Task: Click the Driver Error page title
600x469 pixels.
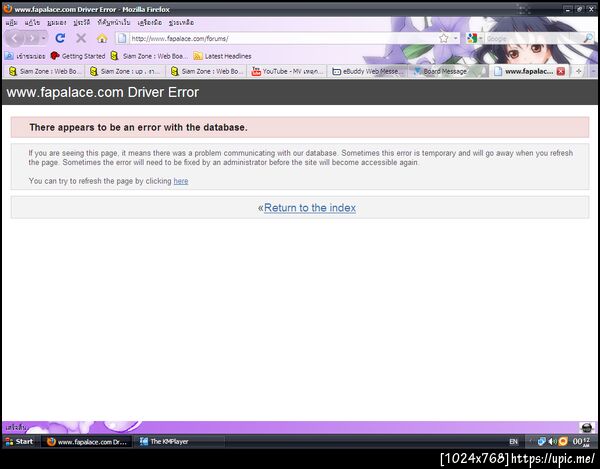Action: pos(103,92)
